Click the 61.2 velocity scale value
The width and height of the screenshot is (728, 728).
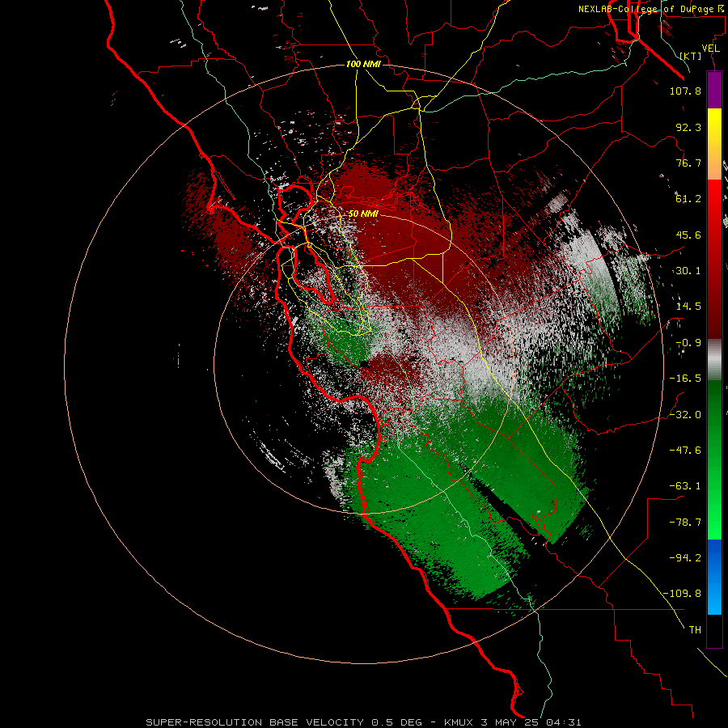688,199
